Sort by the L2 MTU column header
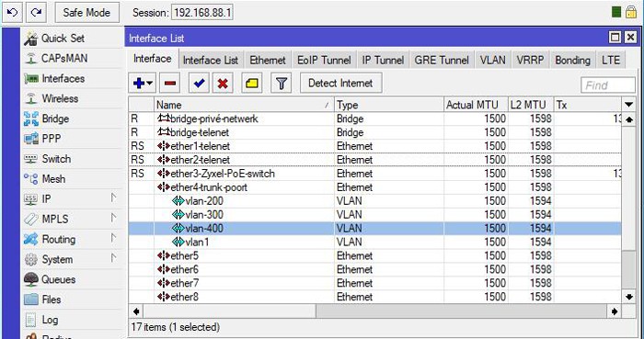This screenshot has height=339, width=644. click(x=531, y=105)
